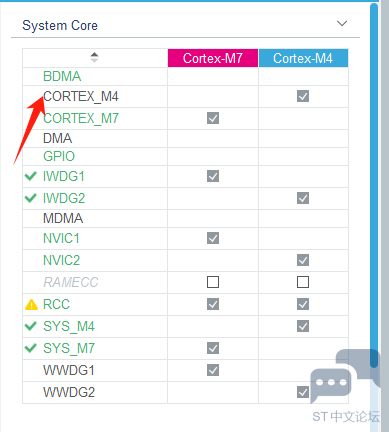389x432 pixels.
Task: Sort the peripheral list using sort arrows
Action: pos(94,58)
